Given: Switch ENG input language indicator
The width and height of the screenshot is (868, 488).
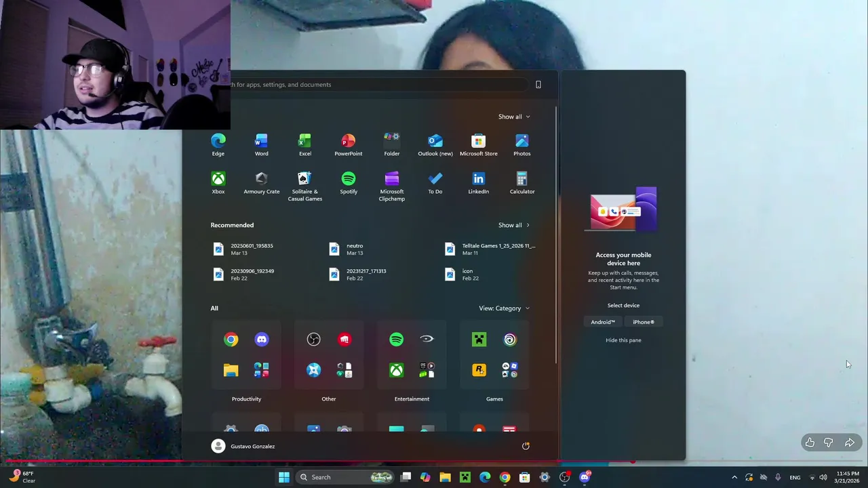Looking at the screenshot, I should point(795,477).
